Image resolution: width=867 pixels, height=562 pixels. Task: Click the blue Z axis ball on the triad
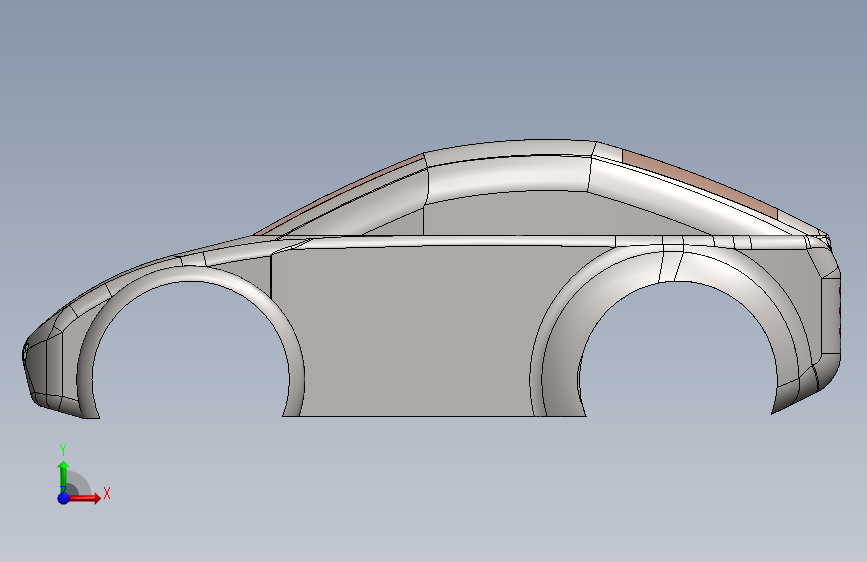[x=64, y=498]
